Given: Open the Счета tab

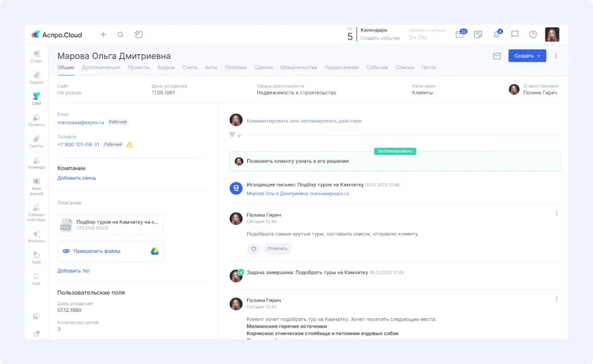Looking at the screenshot, I should point(190,68).
